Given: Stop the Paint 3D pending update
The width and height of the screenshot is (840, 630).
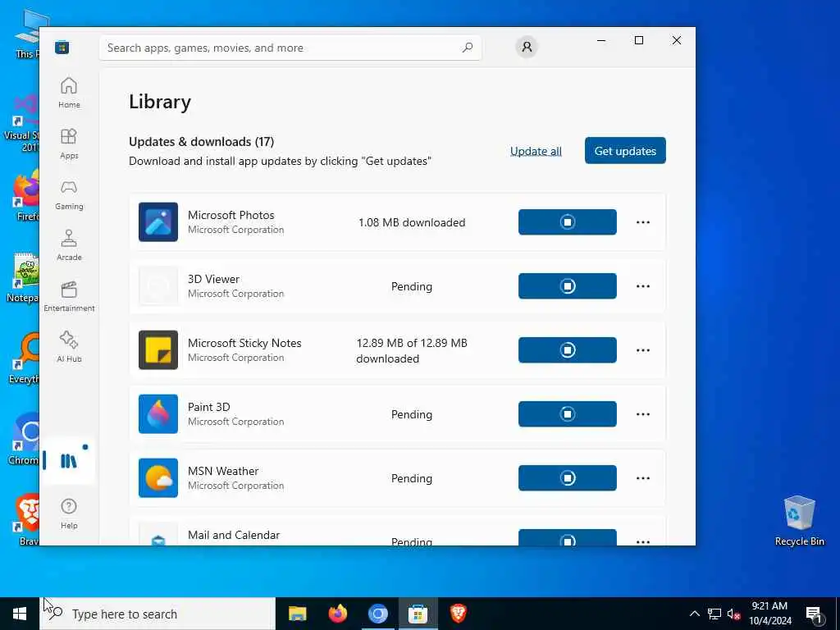Looking at the screenshot, I should coord(568,414).
